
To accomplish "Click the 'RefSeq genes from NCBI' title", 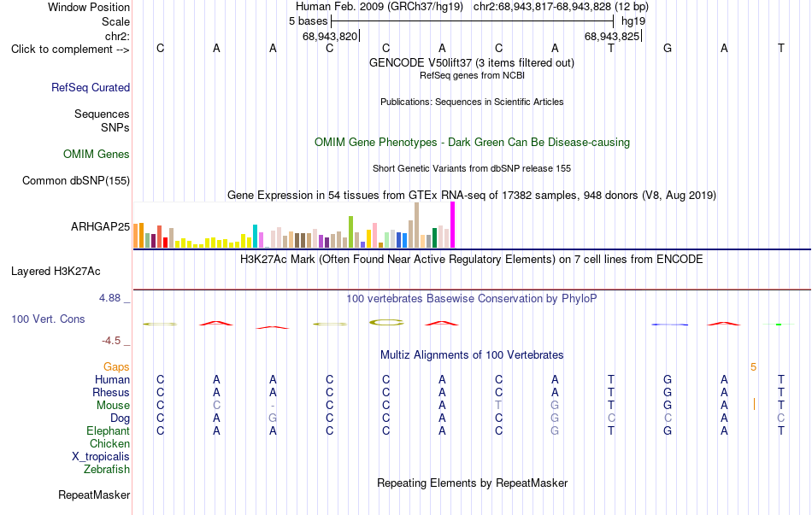I will pos(473,75).
